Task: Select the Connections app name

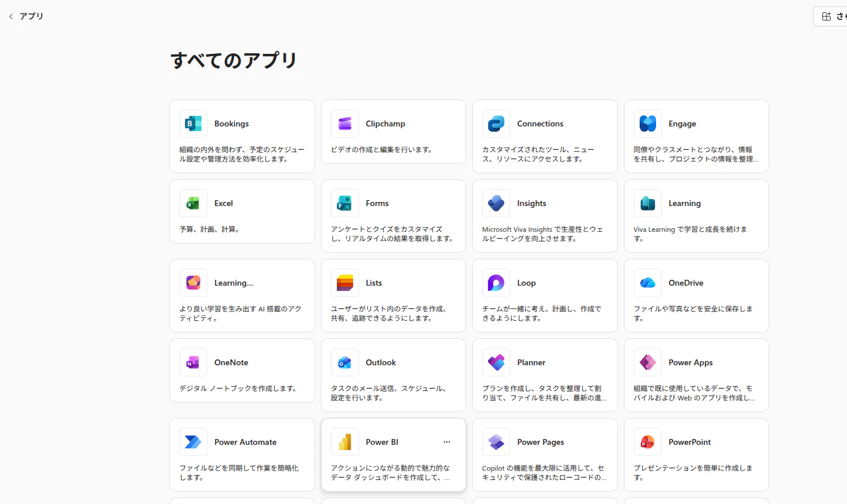Action: pos(540,124)
